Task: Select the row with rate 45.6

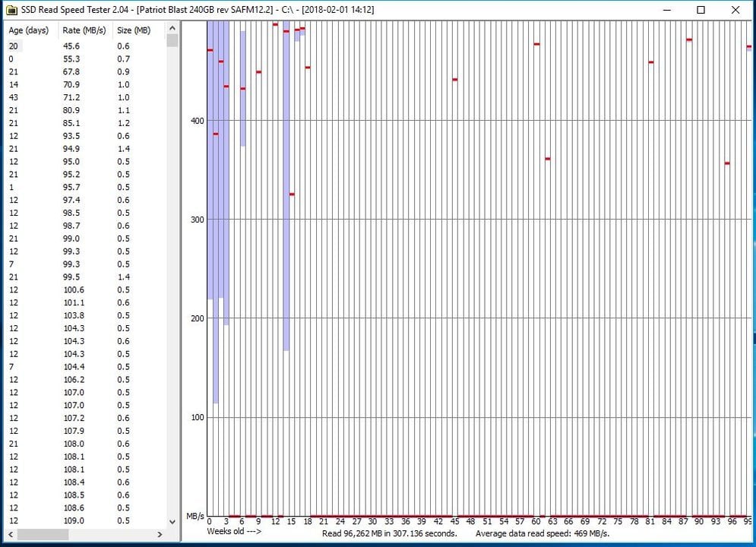Action: pyautogui.click(x=85, y=46)
